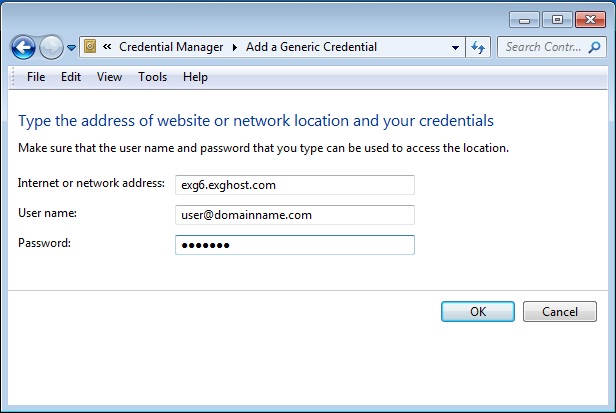The width and height of the screenshot is (616, 413).
Task: Click the Internet or network address field
Action: coord(295,185)
